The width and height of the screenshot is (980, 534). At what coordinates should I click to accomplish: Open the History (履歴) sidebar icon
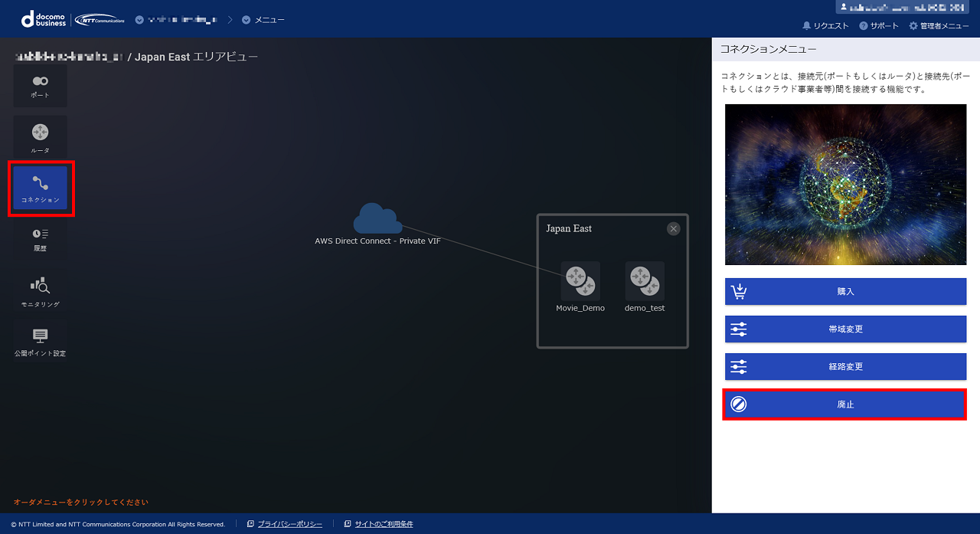click(x=40, y=238)
